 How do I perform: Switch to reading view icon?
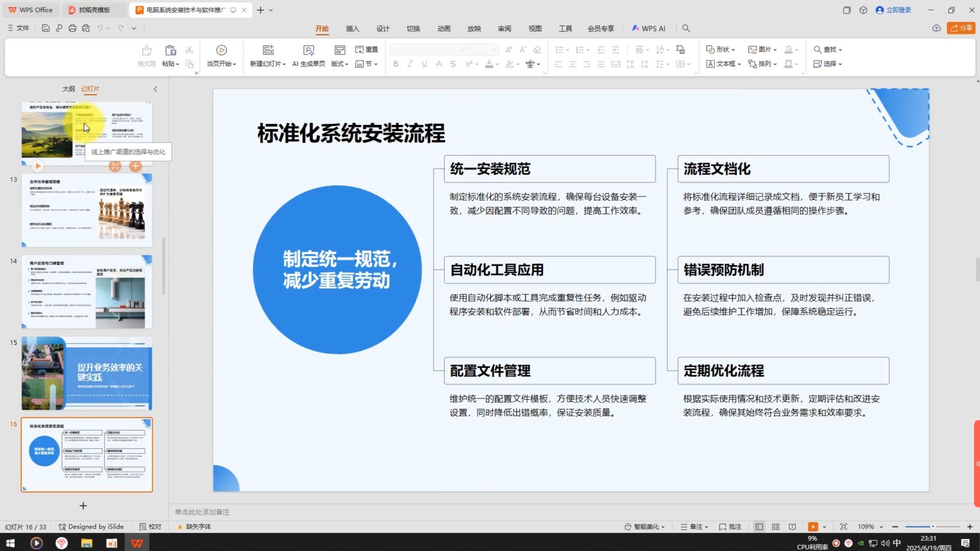pos(792,526)
